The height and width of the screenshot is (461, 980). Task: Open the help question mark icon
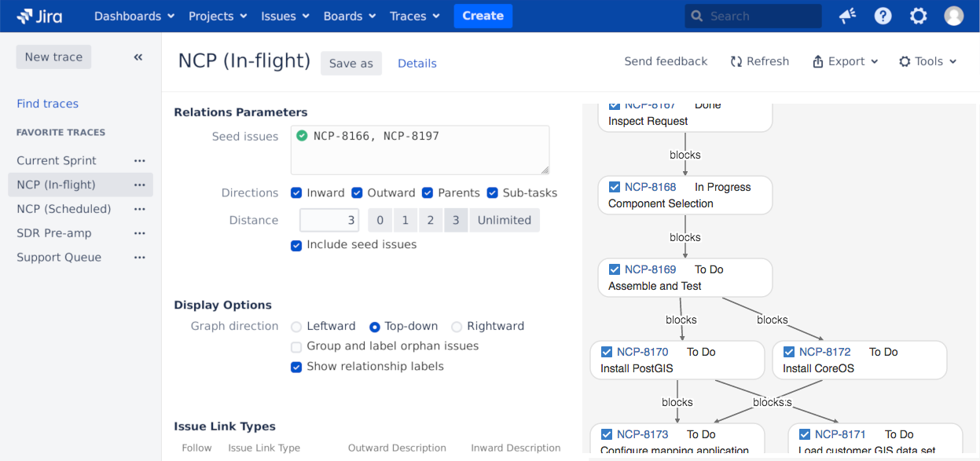tap(883, 16)
